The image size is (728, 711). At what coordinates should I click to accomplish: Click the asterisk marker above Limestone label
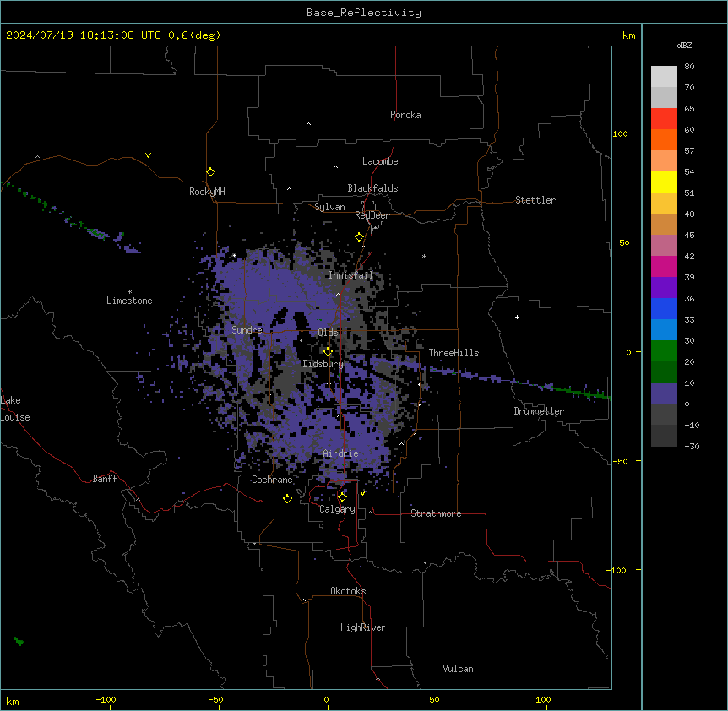tap(129, 292)
